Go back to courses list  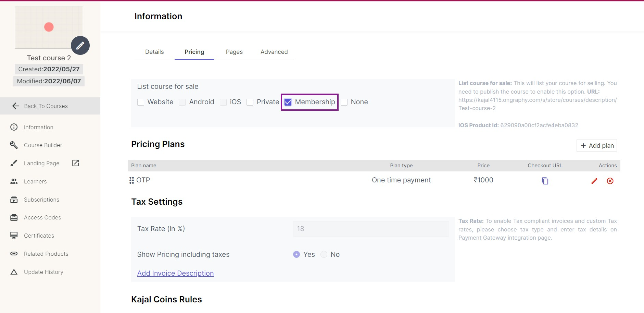[x=46, y=106]
